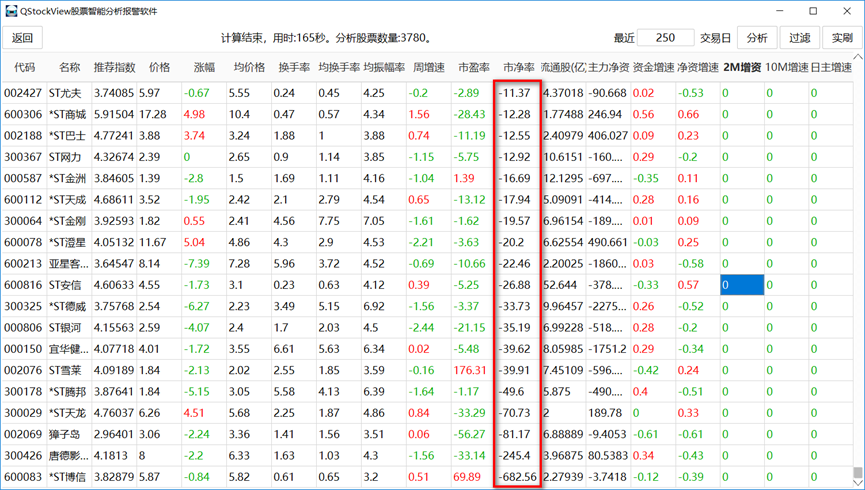865x490 pixels.
Task: Sort by 均振幅率 column header
Action: click(384, 67)
